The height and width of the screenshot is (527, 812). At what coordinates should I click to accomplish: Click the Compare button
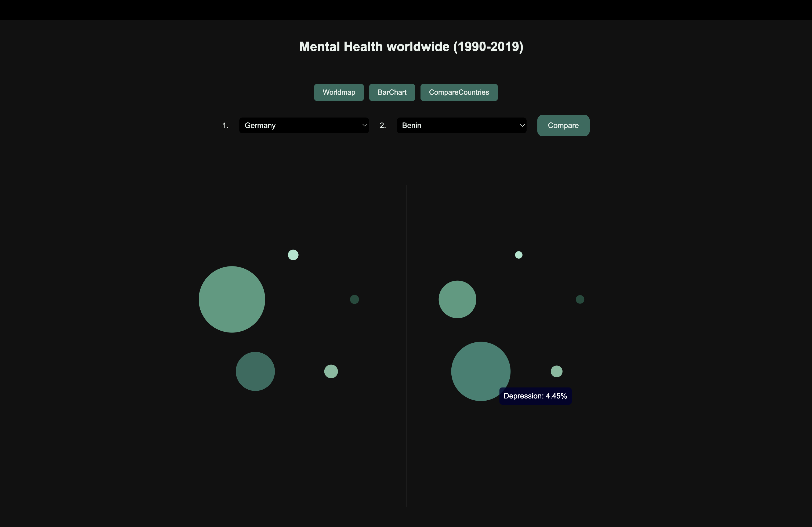(563, 125)
